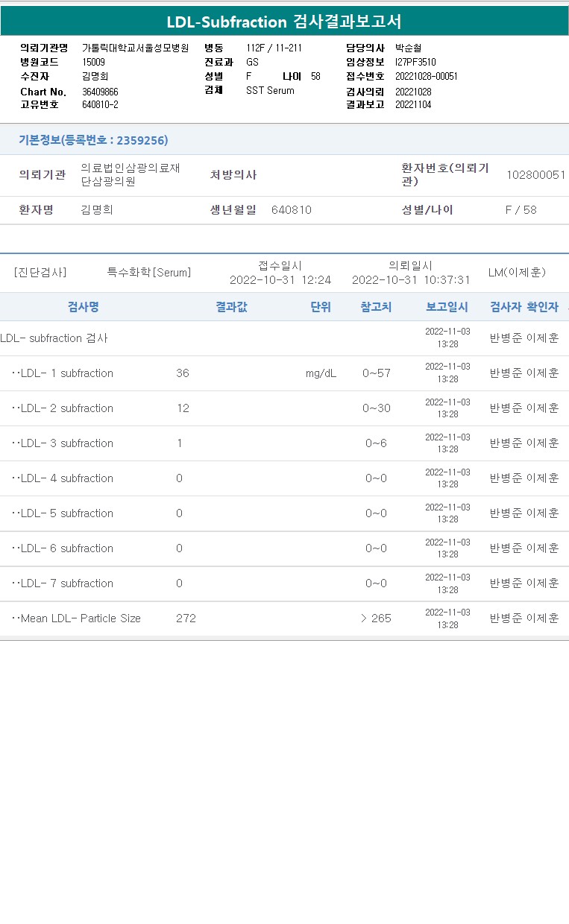Select LDL- subfraction 검사 row title
The height and width of the screenshot is (924, 569).
click(54, 338)
